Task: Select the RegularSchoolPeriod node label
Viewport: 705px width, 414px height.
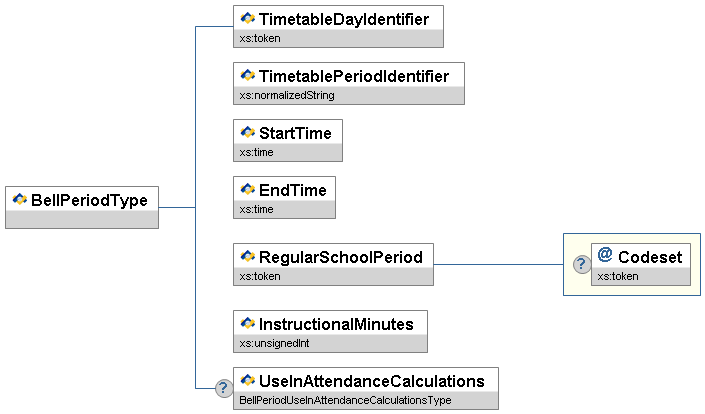Action: [340, 257]
